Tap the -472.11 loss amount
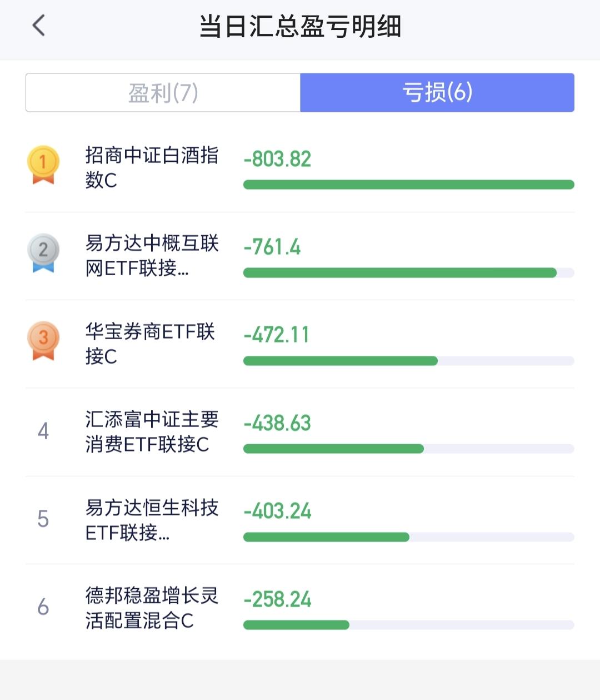This screenshot has width=600, height=700. tap(276, 335)
